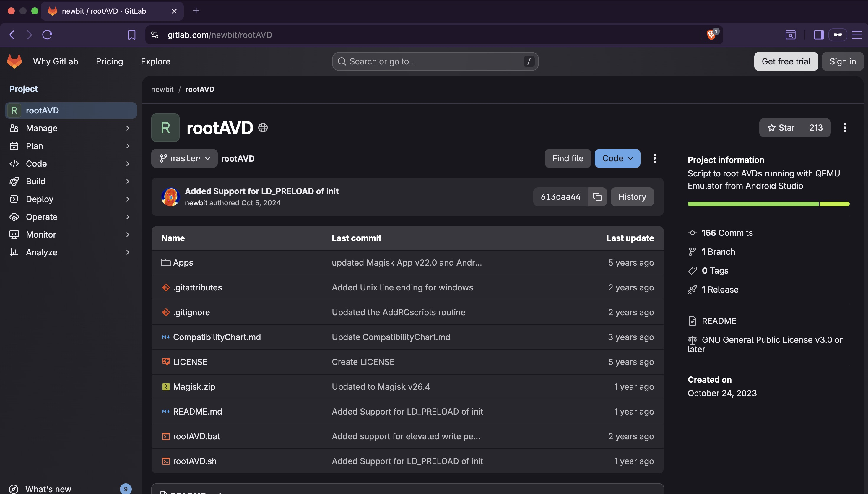Expand the Monitor sidebar section
The height and width of the screenshot is (494, 868).
[71, 235]
